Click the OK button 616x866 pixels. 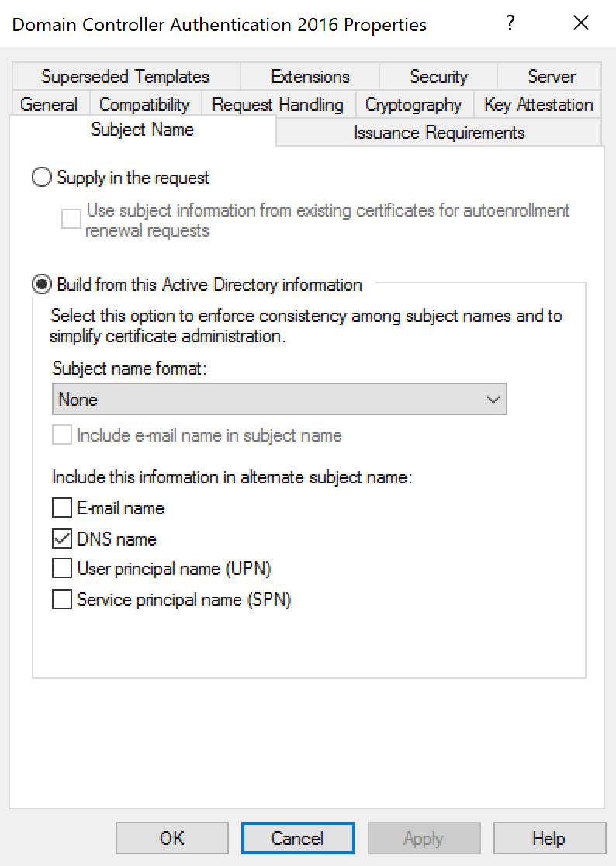[x=172, y=838]
